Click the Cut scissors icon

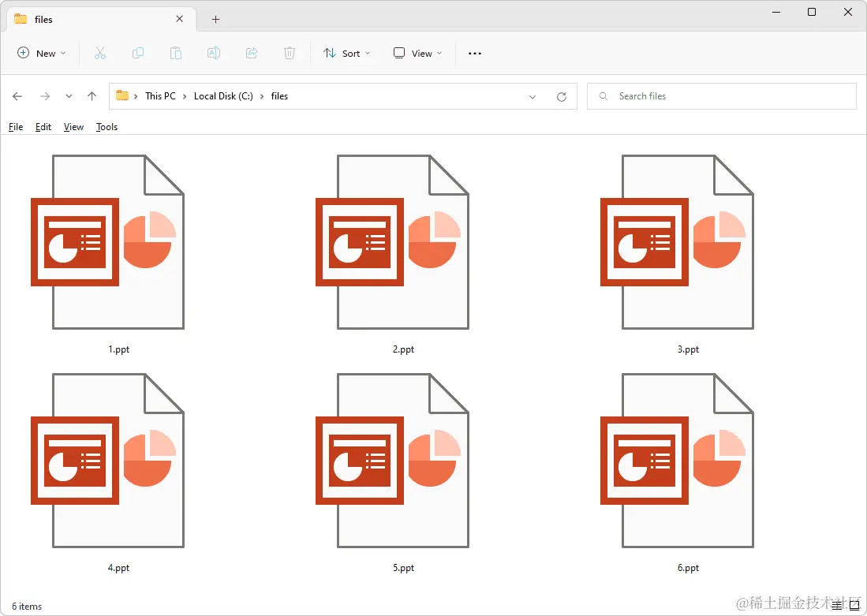pyautogui.click(x=100, y=53)
